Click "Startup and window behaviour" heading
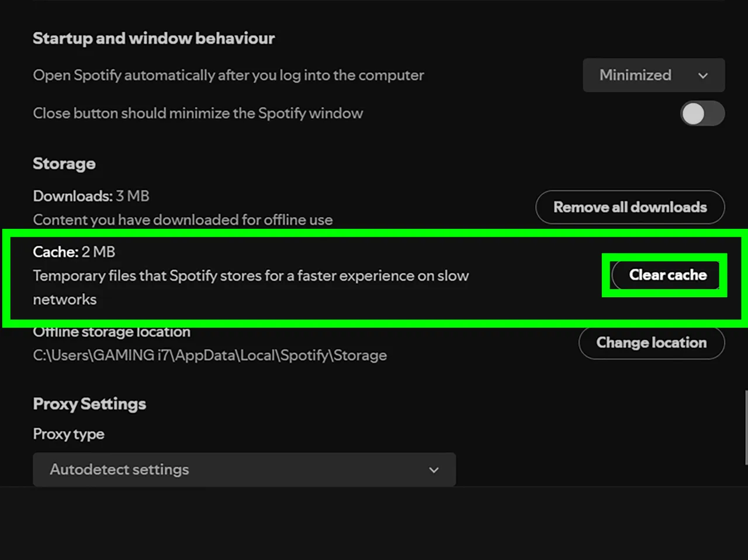This screenshot has height=560, width=748. (154, 39)
